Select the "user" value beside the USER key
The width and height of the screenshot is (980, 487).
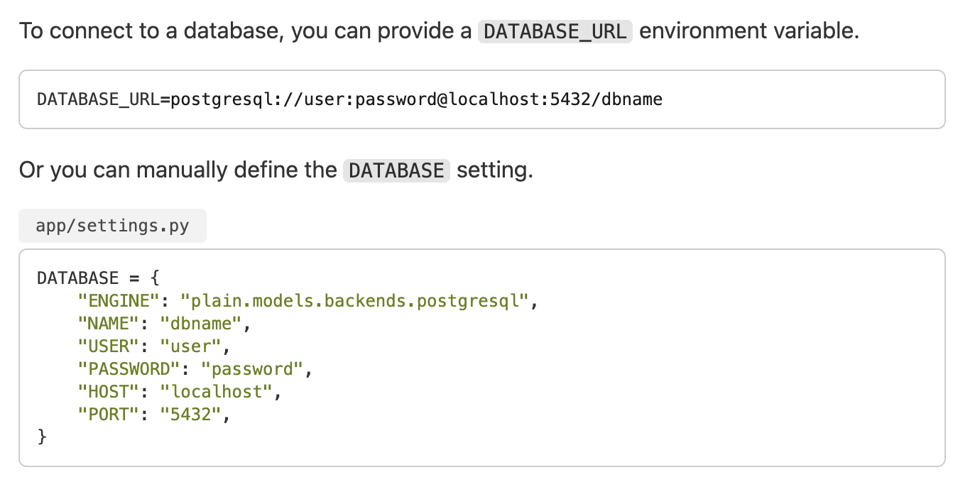[190, 346]
